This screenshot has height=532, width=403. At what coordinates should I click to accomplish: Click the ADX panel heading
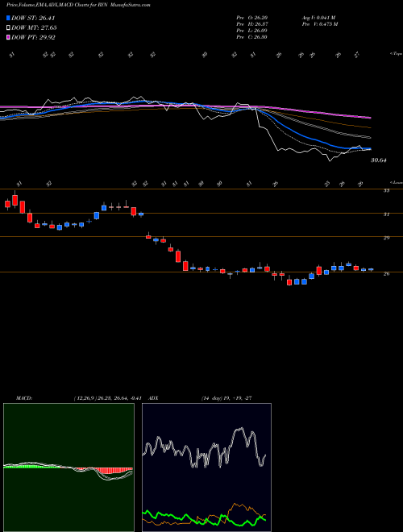tap(154, 398)
